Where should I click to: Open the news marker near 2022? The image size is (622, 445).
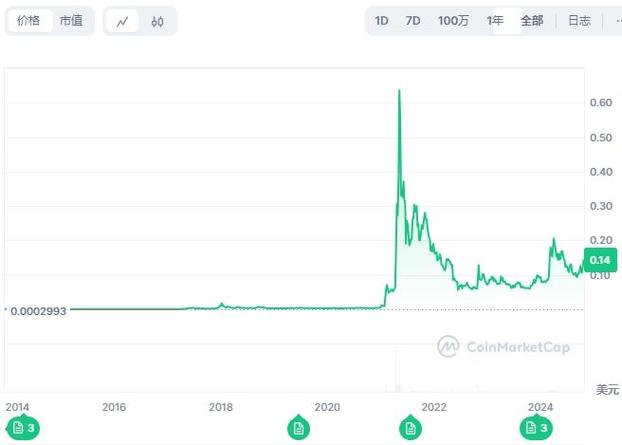[x=409, y=428]
